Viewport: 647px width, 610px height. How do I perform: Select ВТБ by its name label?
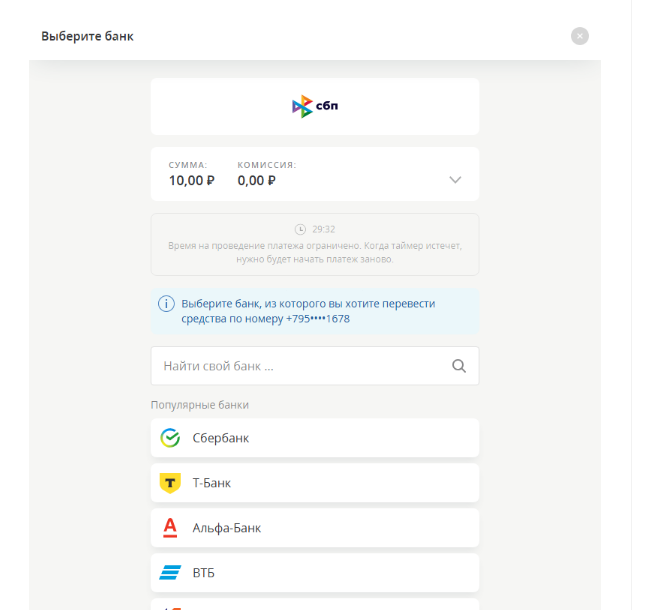pos(204,573)
